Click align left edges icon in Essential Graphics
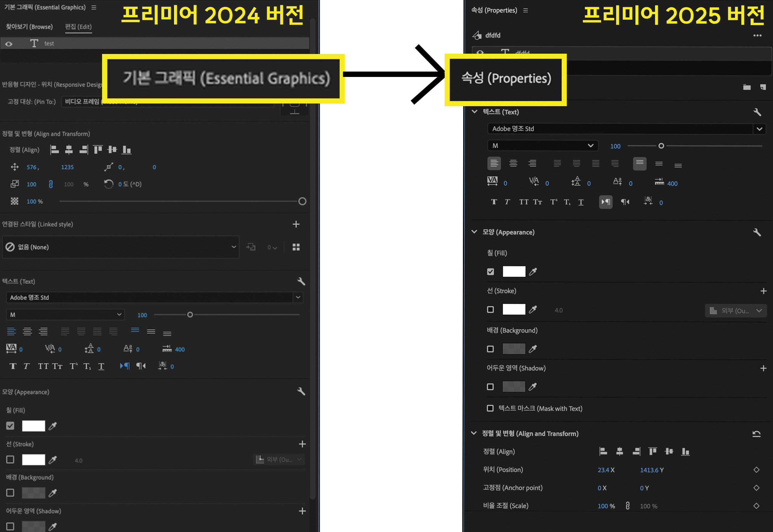 pyautogui.click(x=54, y=150)
